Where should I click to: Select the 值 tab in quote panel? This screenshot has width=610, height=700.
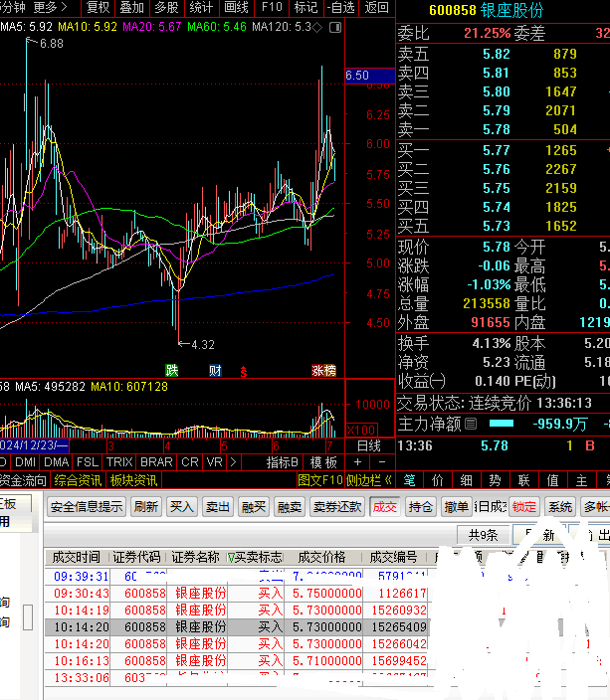point(553,480)
